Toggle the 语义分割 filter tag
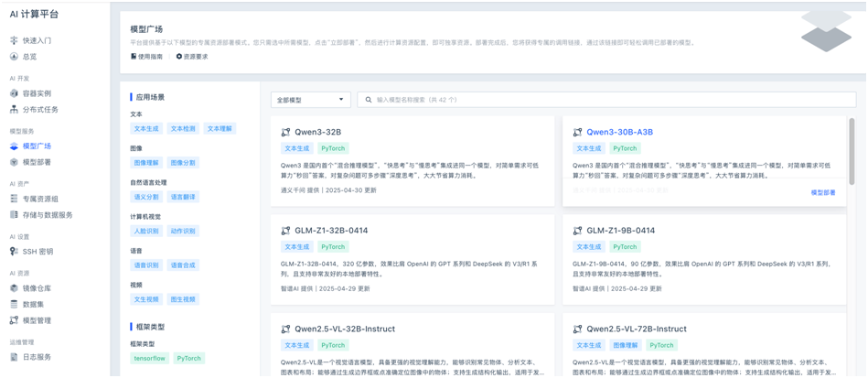The height and width of the screenshot is (378, 868). (x=146, y=197)
